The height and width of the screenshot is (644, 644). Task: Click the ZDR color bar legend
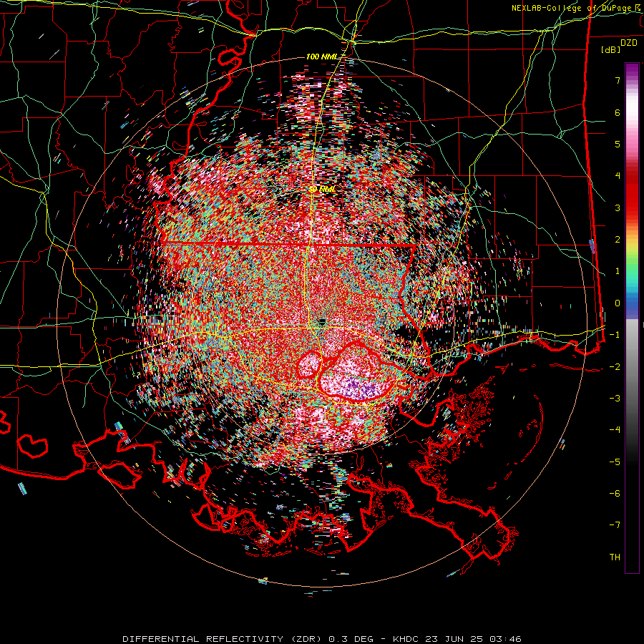tap(632, 318)
